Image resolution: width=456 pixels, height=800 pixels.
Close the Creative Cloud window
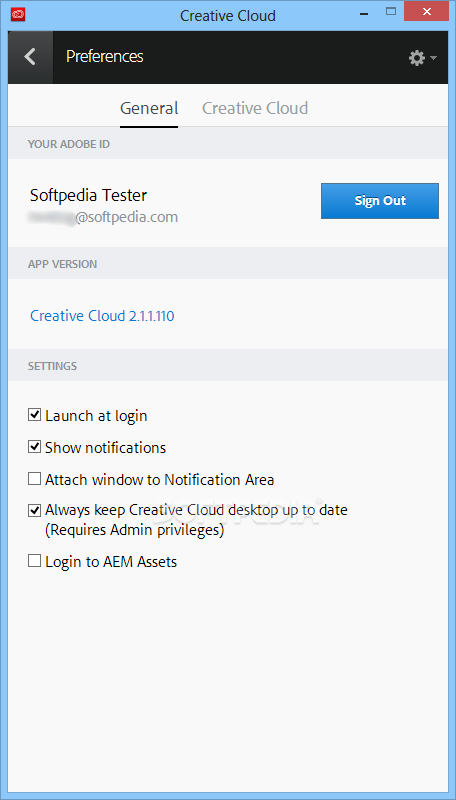(x=426, y=11)
